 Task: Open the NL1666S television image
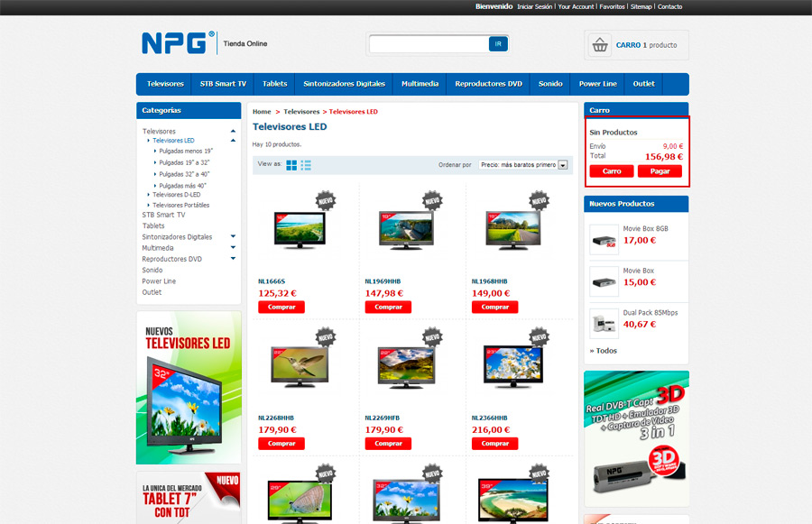[x=300, y=230]
